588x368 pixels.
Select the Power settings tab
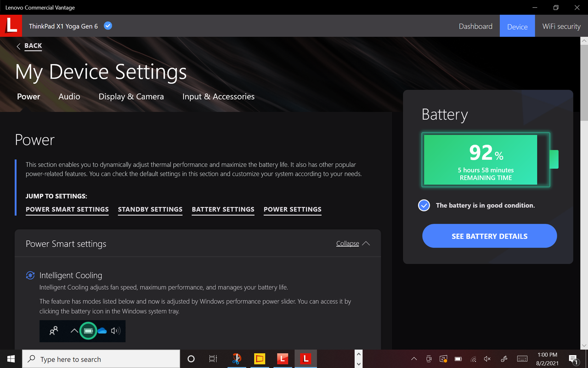tap(28, 97)
